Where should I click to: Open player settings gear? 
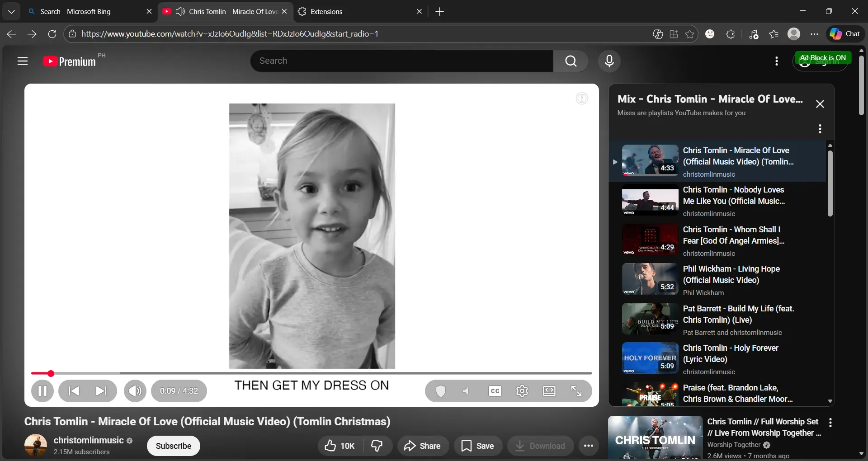click(x=522, y=391)
